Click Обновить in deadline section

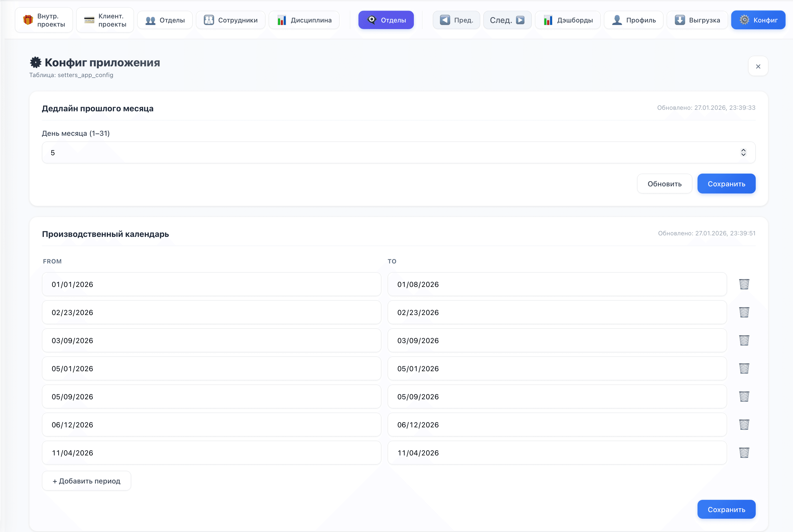click(664, 184)
